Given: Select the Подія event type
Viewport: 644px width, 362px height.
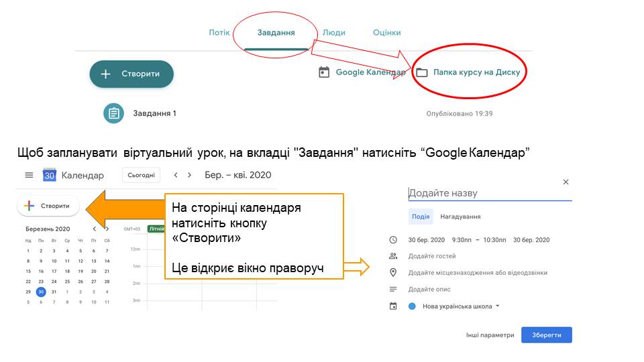Looking at the screenshot, I should (421, 217).
